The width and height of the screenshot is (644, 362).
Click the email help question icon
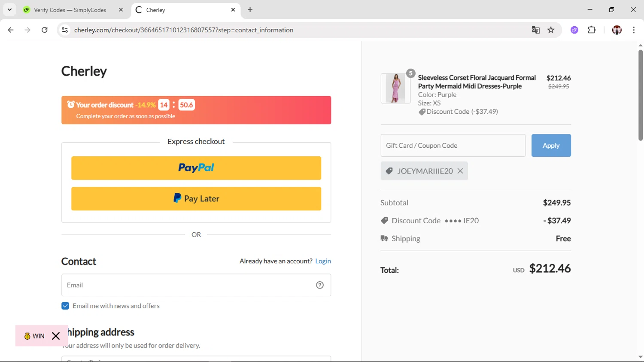pyautogui.click(x=320, y=285)
